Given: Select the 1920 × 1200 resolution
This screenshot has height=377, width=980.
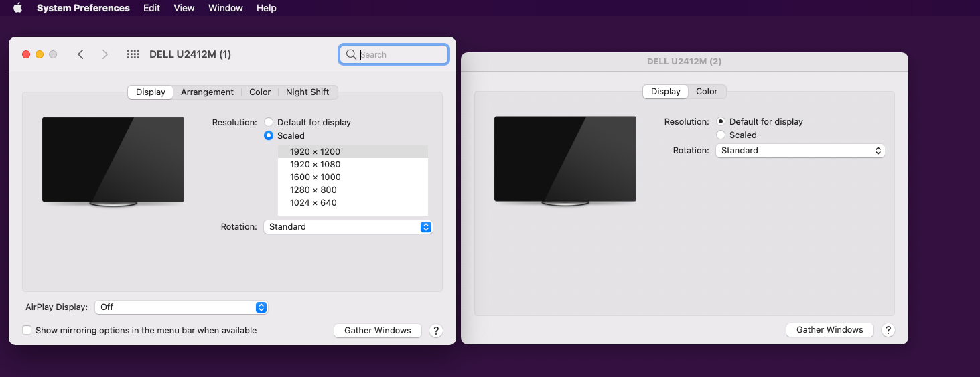Looking at the screenshot, I should [x=353, y=152].
